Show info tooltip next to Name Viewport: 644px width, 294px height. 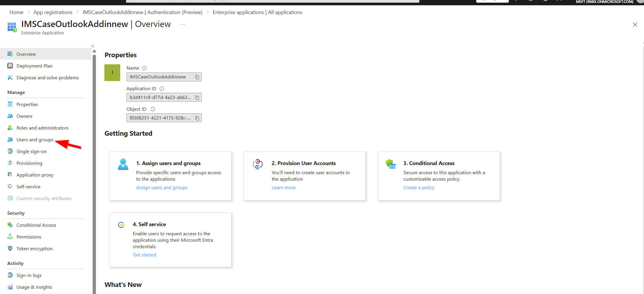pyautogui.click(x=144, y=68)
